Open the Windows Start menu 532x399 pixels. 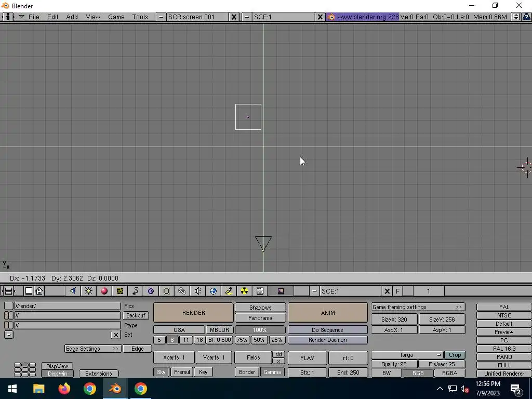tap(12, 389)
